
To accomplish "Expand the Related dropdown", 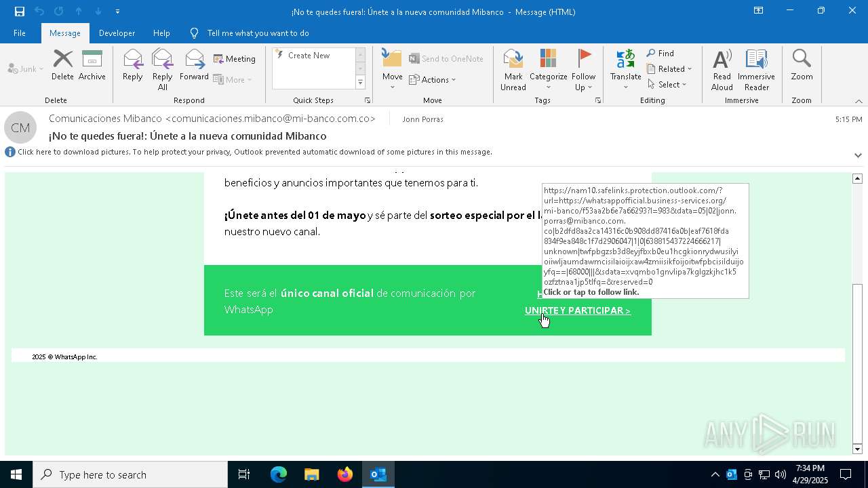I will [x=669, y=69].
